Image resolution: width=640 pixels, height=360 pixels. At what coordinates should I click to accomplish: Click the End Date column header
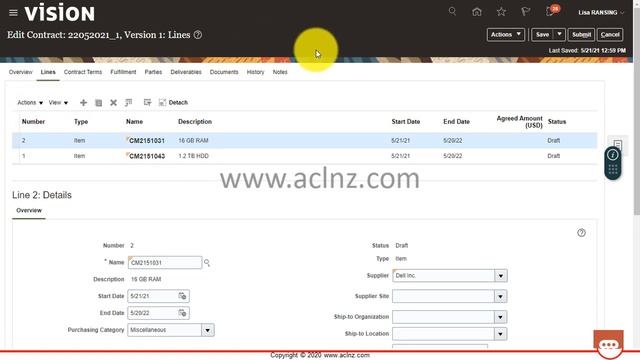pos(456,122)
